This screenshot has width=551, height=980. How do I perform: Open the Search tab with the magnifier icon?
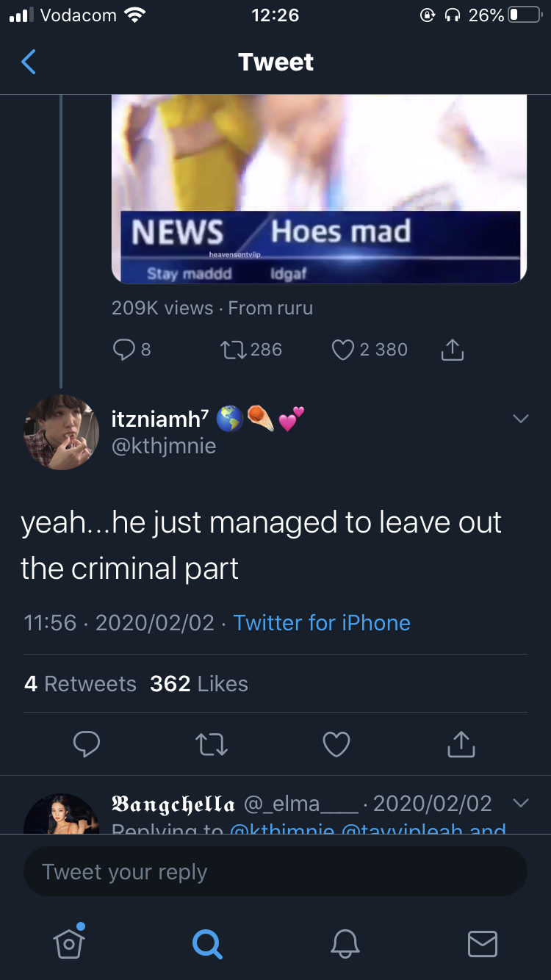[x=206, y=943]
